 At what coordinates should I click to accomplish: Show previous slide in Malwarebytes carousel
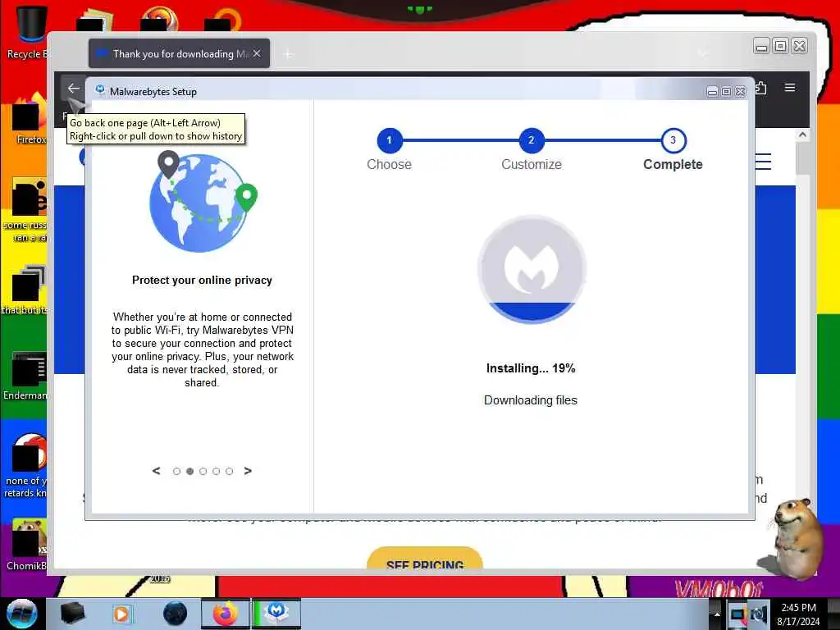157,471
